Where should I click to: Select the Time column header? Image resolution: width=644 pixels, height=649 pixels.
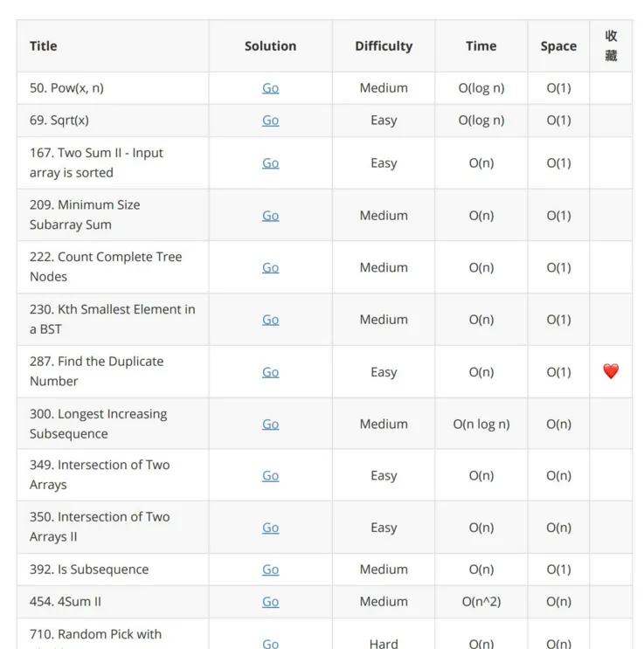[481, 46]
